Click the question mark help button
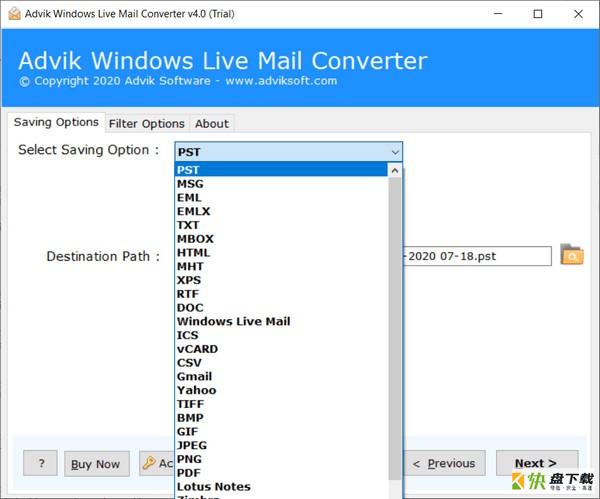The image size is (600, 499). (41, 463)
